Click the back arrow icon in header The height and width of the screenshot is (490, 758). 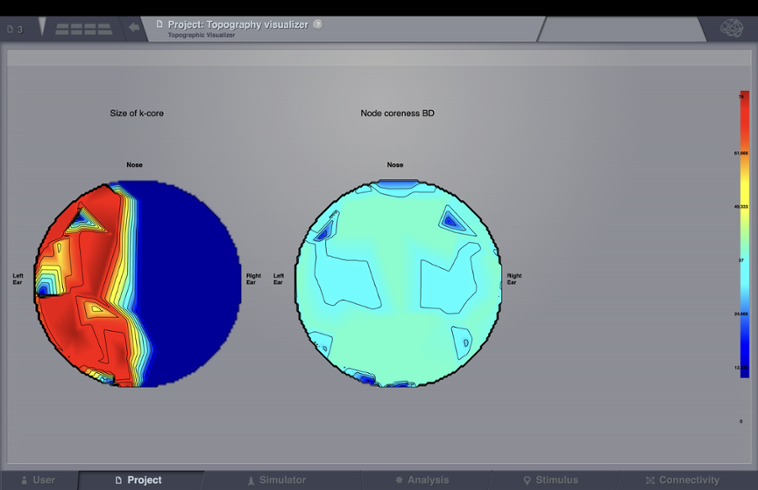pyautogui.click(x=134, y=28)
